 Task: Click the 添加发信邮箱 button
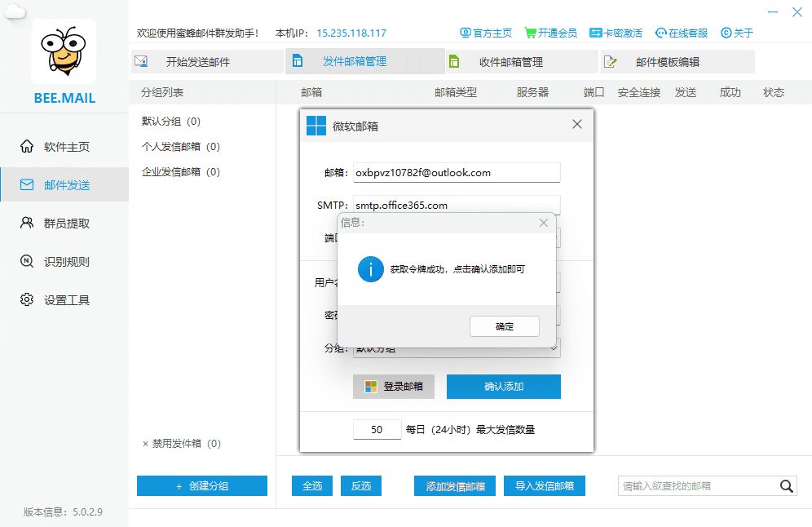click(455, 486)
